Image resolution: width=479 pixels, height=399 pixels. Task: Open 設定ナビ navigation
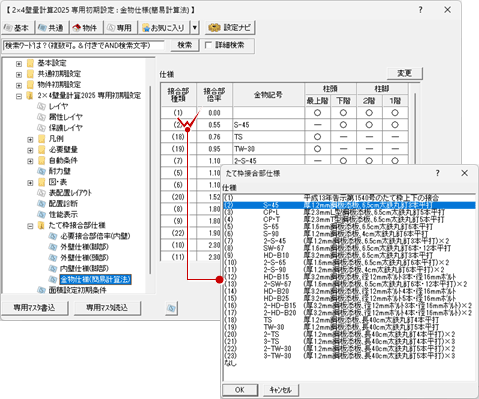coord(230,28)
